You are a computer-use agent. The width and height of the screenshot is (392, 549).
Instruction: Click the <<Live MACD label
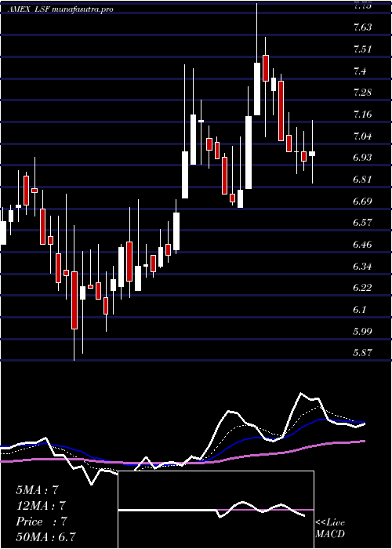click(330, 529)
